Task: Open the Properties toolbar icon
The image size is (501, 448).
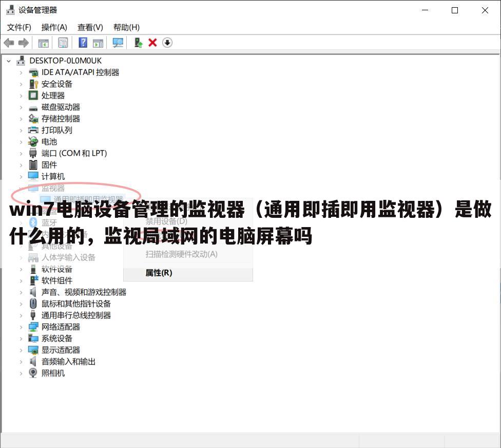Action: pyautogui.click(x=63, y=43)
